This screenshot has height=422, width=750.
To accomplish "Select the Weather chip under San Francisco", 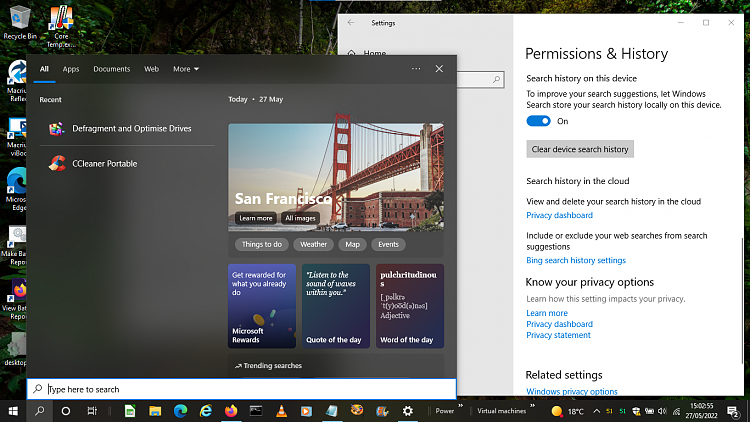I will (x=313, y=244).
